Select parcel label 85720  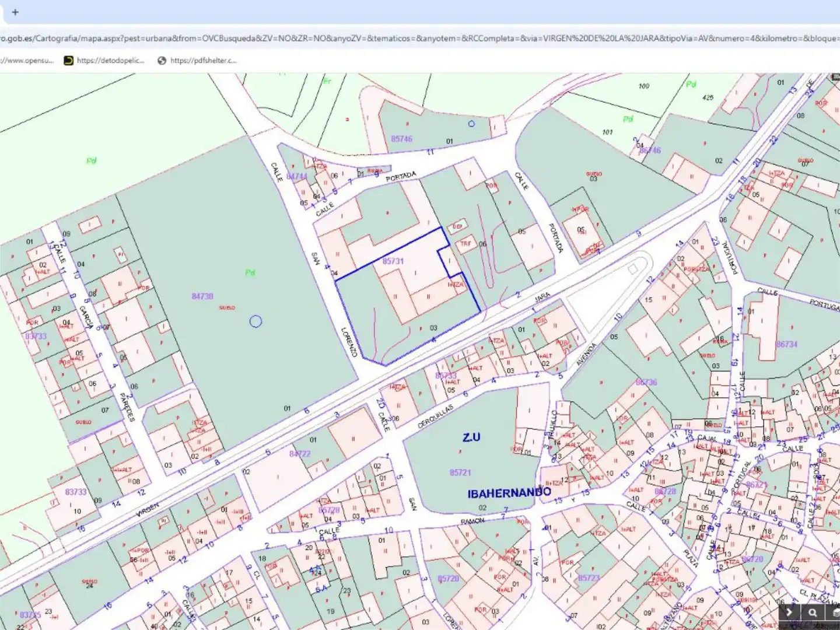pyautogui.click(x=449, y=579)
